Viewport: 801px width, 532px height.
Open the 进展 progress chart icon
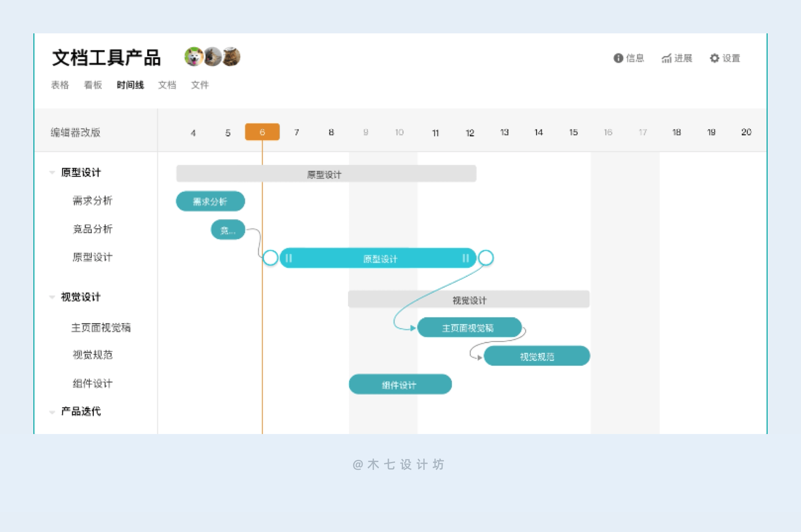point(666,58)
